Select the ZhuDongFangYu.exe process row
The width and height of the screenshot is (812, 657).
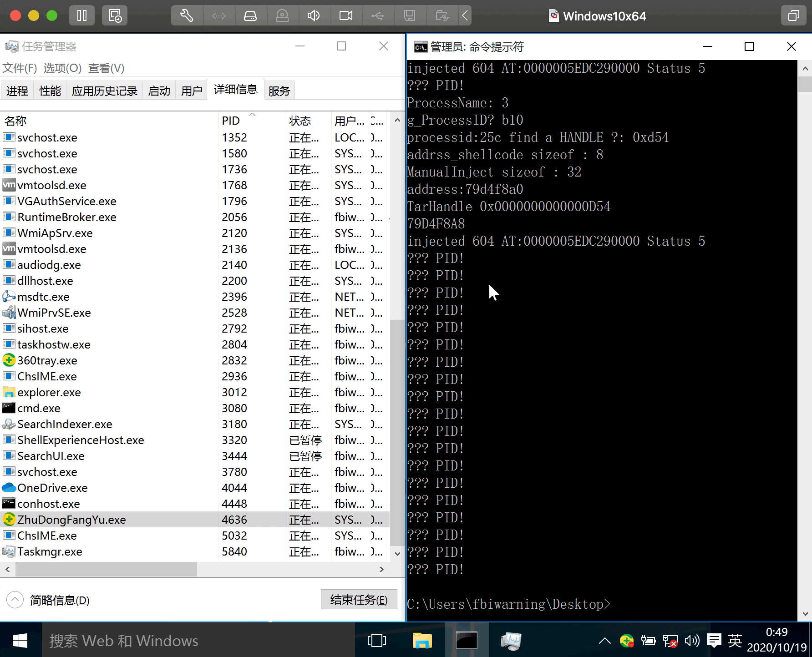195,520
